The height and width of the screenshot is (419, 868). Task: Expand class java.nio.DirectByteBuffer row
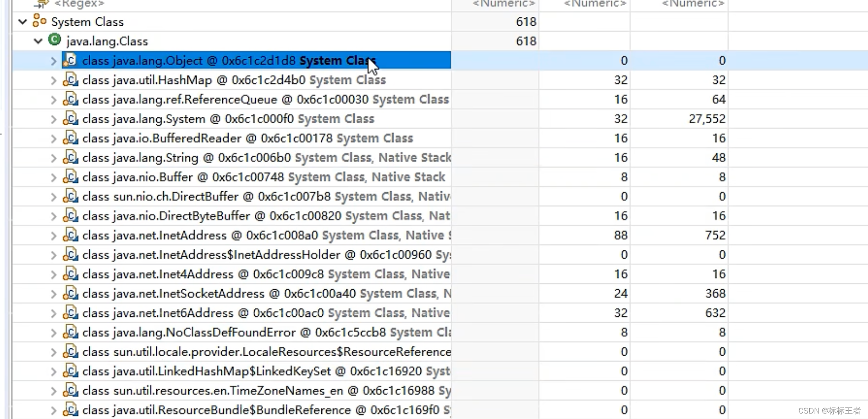[54, 216]
